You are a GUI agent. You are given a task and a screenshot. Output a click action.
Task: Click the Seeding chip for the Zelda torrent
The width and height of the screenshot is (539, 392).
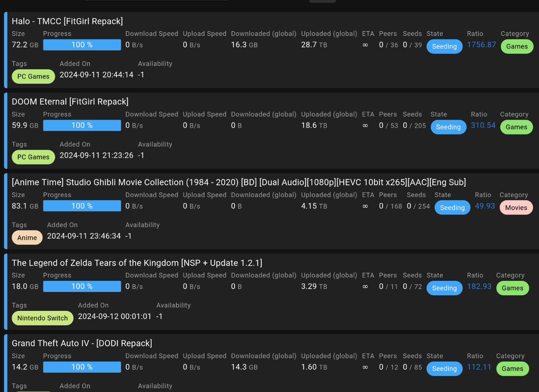[444, 288]
